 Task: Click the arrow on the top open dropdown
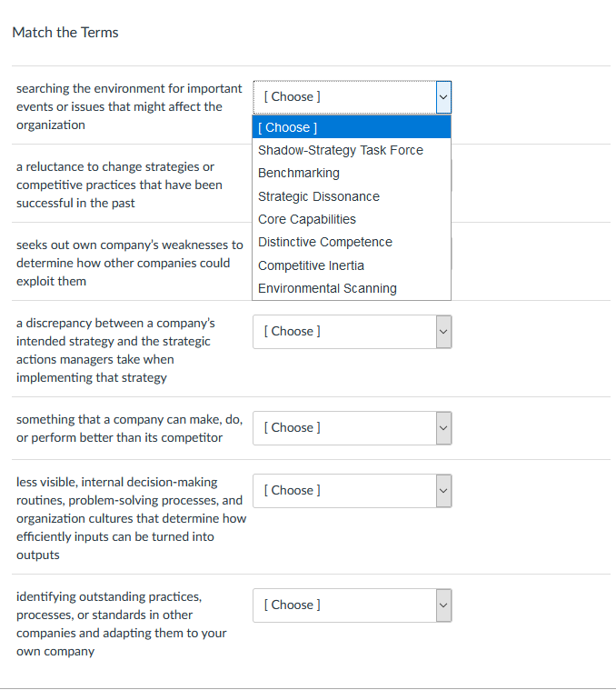[442, 96]
